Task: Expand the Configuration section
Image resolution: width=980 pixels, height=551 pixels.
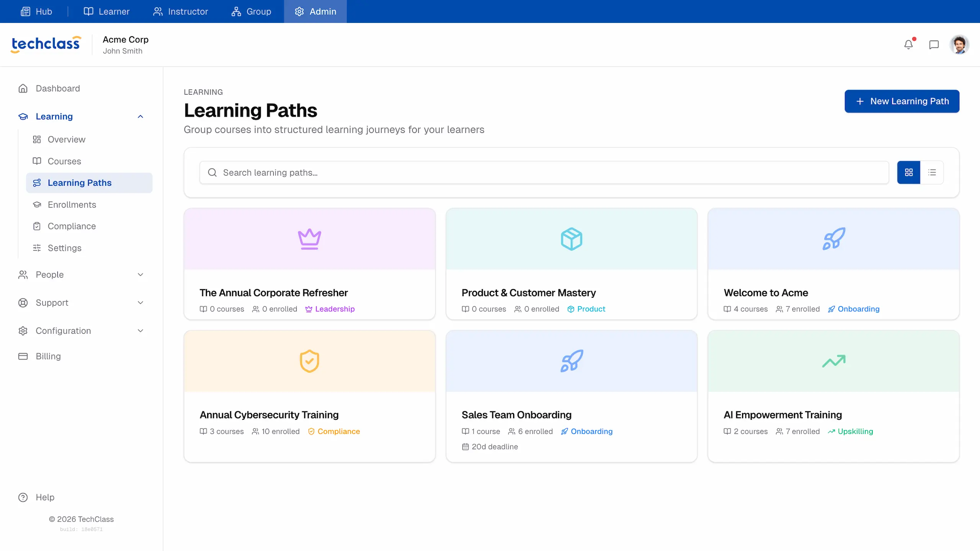Action: coord(140,331)
